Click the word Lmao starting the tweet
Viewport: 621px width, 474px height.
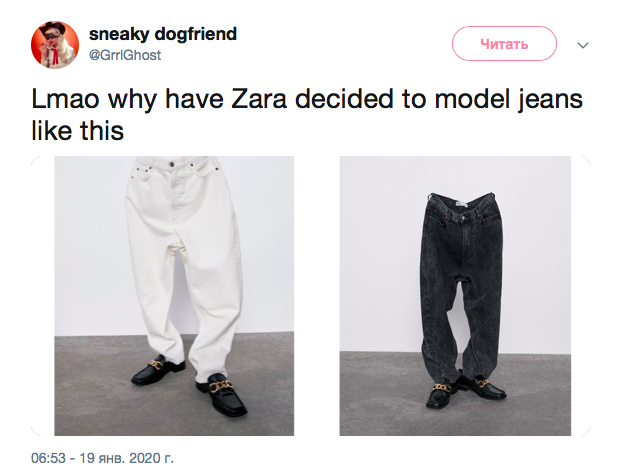(x=65, y=99)
